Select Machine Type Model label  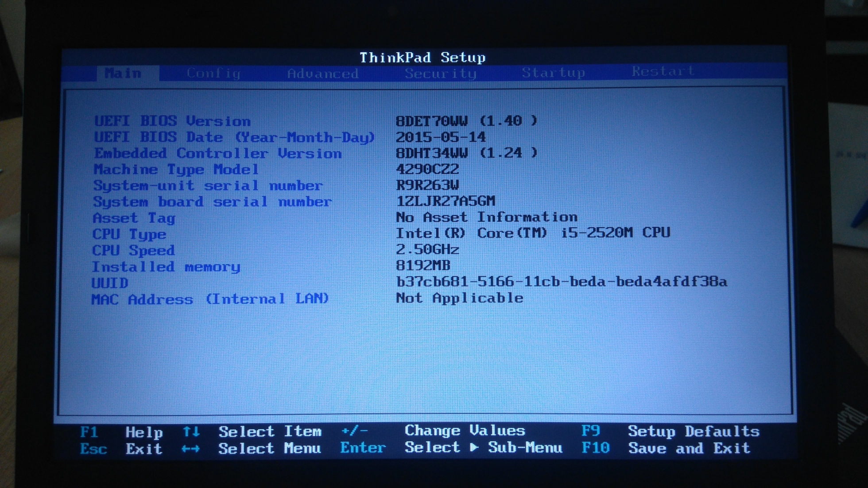pos(176,169)
